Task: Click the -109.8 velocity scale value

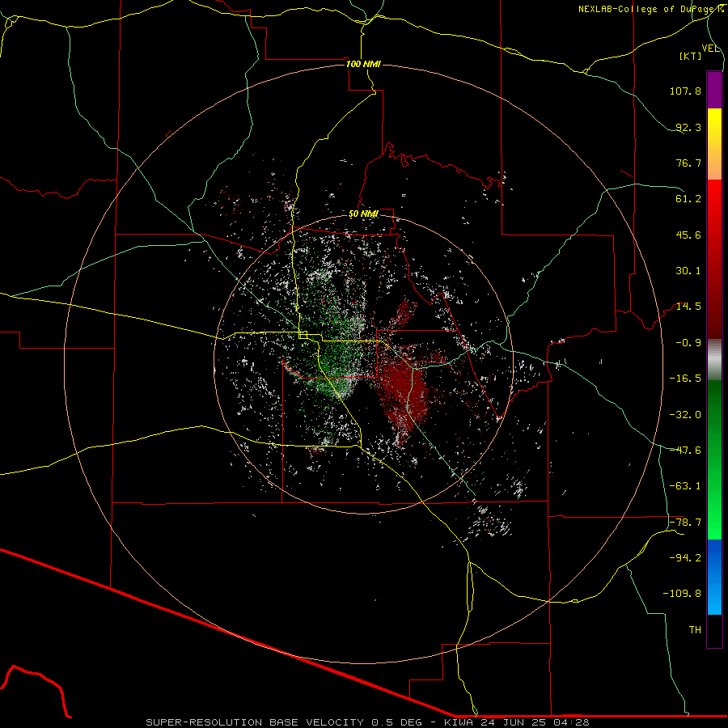Action: tap(682, 594)
